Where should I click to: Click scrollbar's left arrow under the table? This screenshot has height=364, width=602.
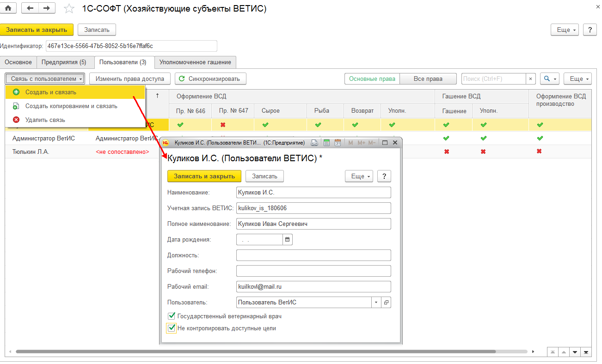pyautogui.click(x=10, y=352)
